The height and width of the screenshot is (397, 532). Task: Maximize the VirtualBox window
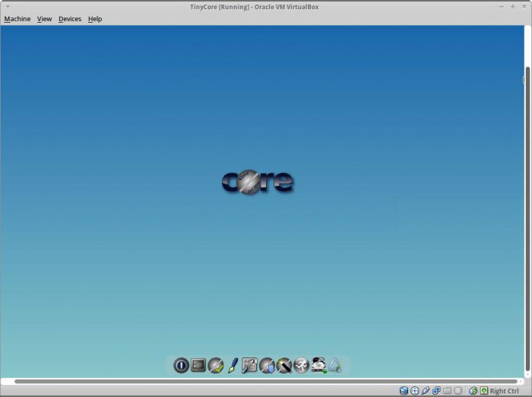click(513, 7)
